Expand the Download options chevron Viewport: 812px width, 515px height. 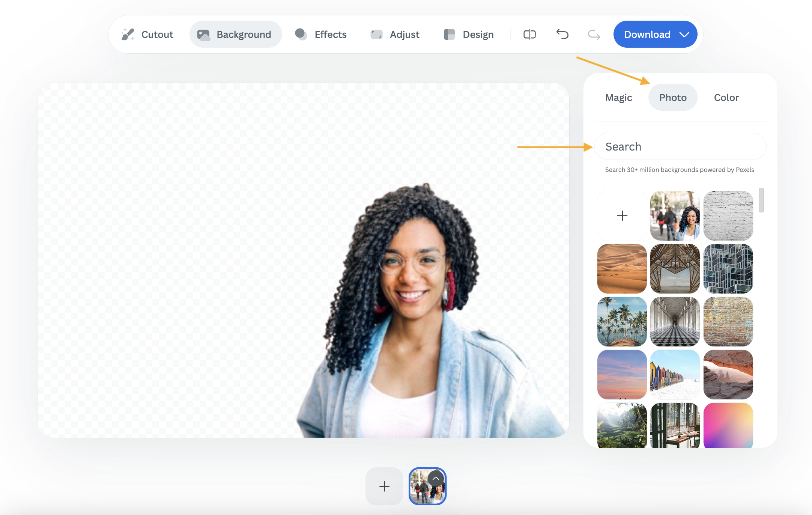684,35
